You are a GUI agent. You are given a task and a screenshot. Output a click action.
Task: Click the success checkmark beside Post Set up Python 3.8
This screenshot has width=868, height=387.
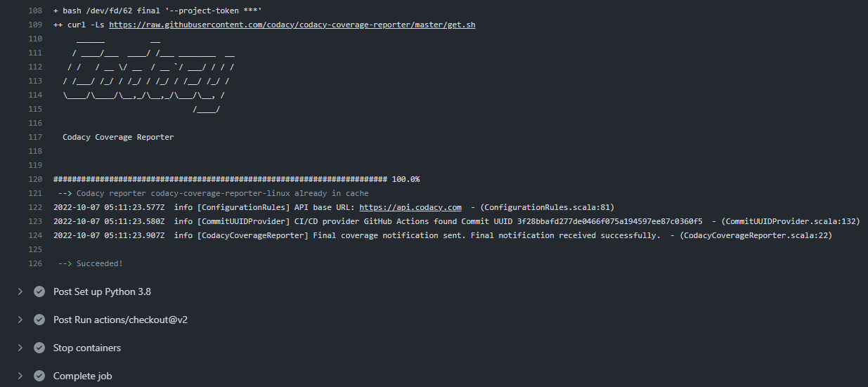[x=39, y=291]
